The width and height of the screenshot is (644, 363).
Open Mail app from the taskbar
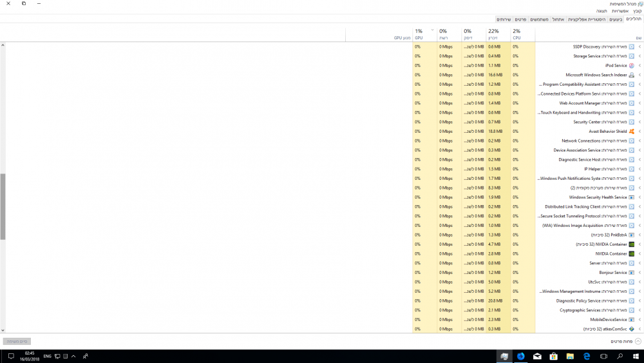click(x=537, y=356)
